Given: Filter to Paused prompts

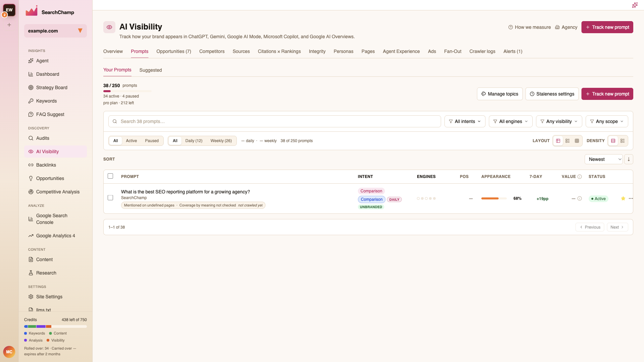Looking at the screenshot, I should tap(152, 141).
